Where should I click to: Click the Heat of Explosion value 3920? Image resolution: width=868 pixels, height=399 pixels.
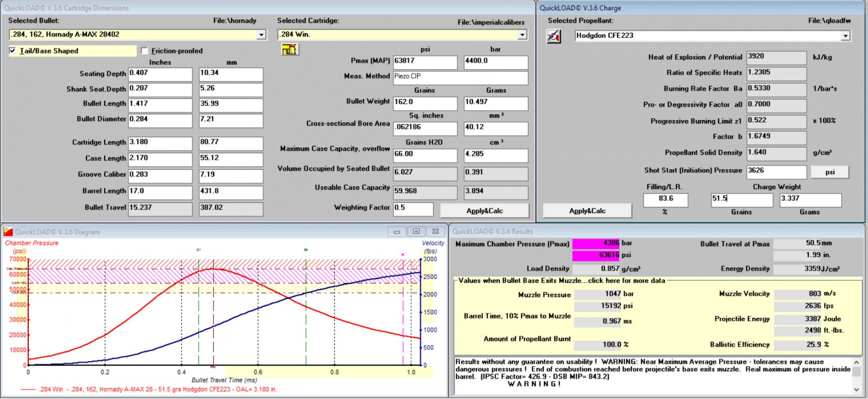(776, 58)
